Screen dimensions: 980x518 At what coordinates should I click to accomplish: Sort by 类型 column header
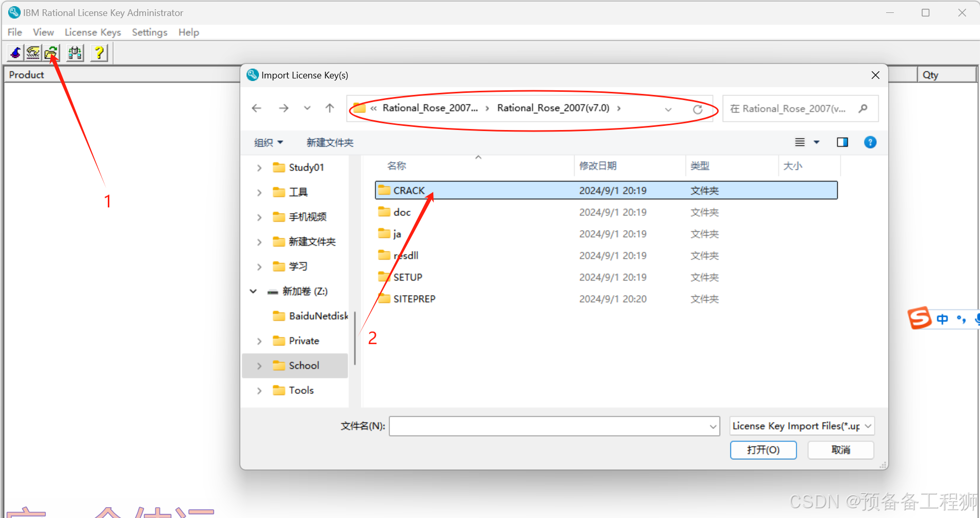pyautogui.click(x=700, y=166)
